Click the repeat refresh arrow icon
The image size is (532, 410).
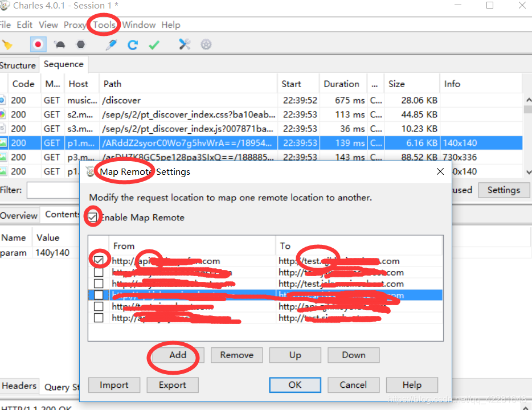133,45
